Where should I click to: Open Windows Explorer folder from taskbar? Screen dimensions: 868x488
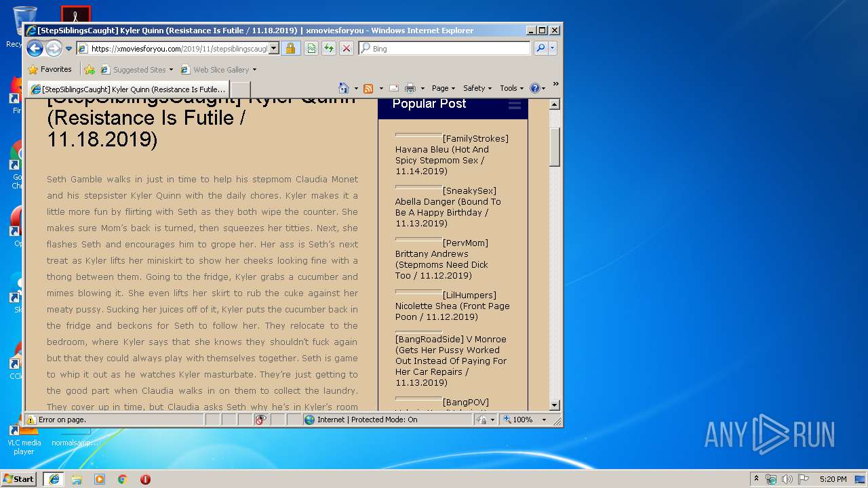[77, 479]
